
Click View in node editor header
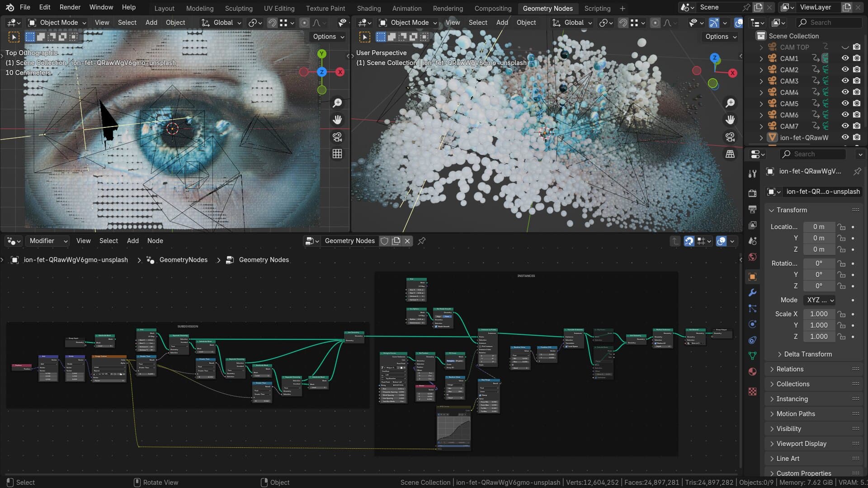pyautogui.click(x=83, y=241)
